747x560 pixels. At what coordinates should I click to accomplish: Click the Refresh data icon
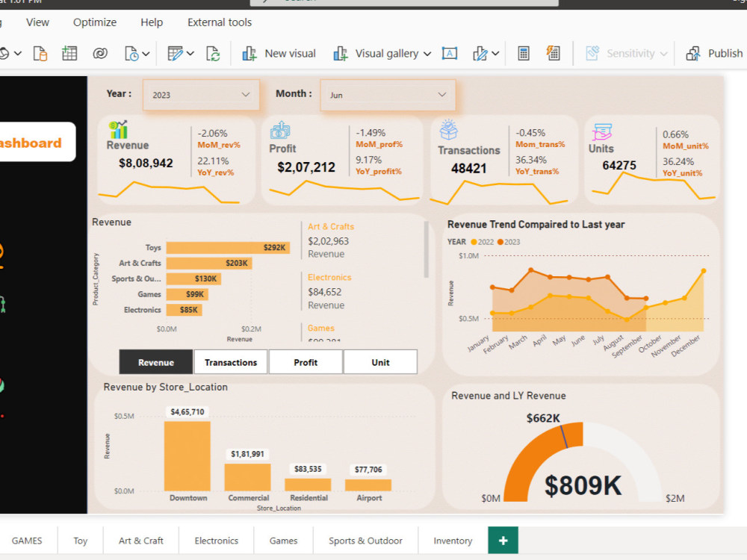pos(213,53)
